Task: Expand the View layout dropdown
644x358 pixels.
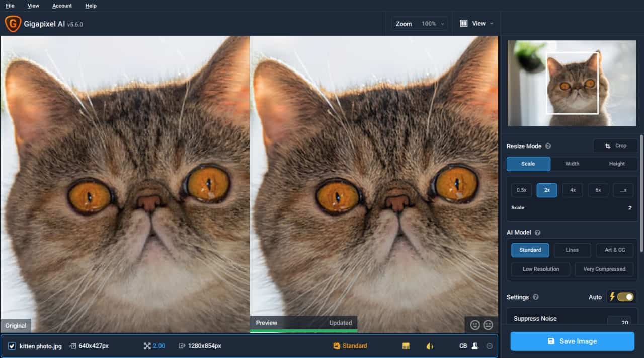Action: tap(476, 24)
